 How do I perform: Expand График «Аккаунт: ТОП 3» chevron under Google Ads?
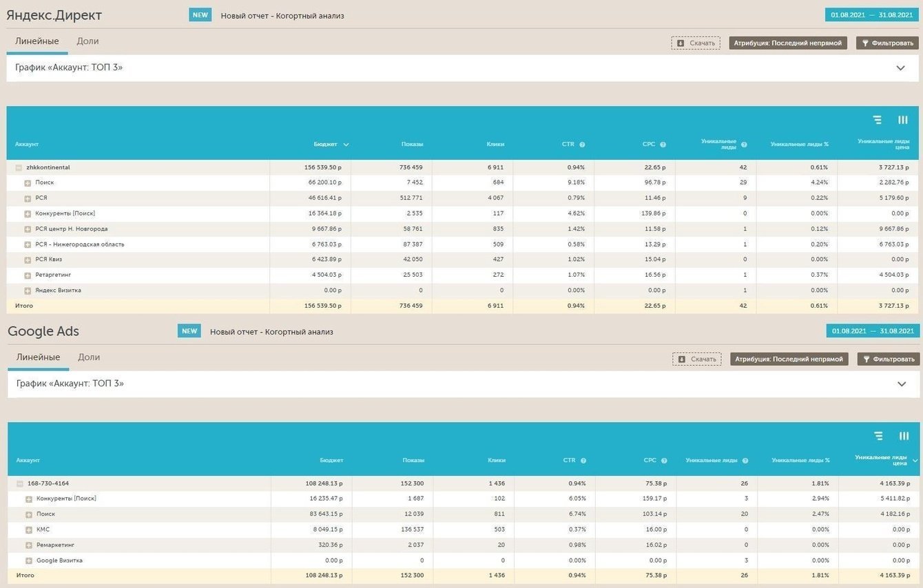pyautogui.click(x=902, y=384)
